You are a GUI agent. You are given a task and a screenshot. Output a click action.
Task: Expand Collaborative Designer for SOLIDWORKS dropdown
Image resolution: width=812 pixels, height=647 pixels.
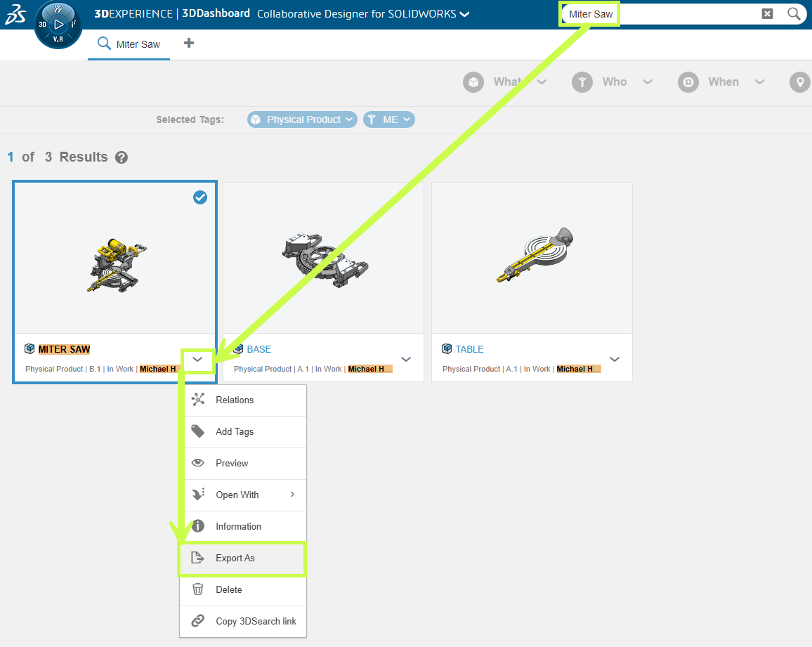(x=465, y=14)
